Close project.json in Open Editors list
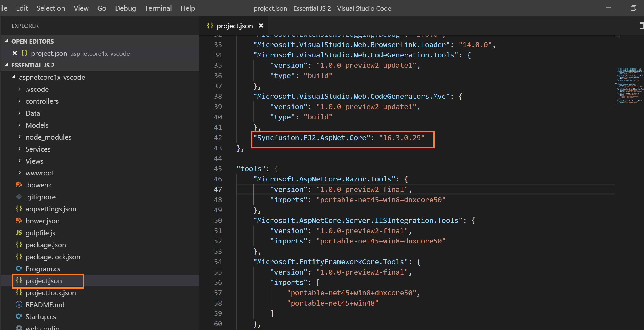The image size is (644, 330). pos(15,53)
